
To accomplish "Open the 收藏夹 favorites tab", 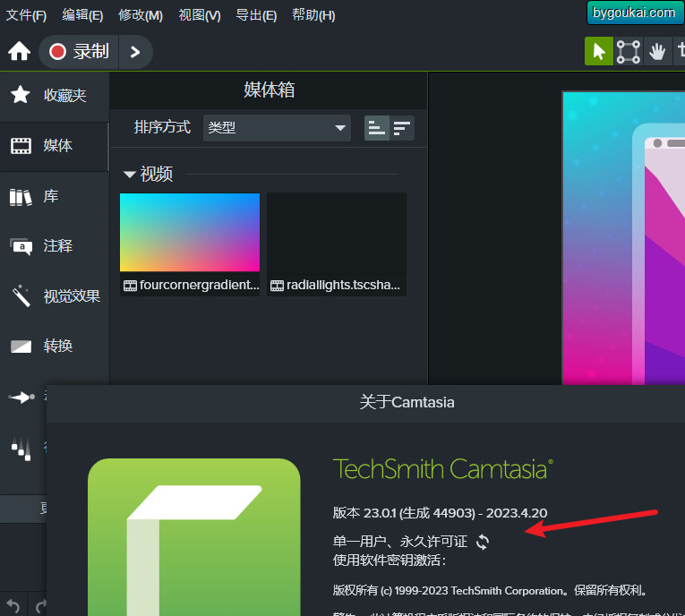I will point(54,95).
